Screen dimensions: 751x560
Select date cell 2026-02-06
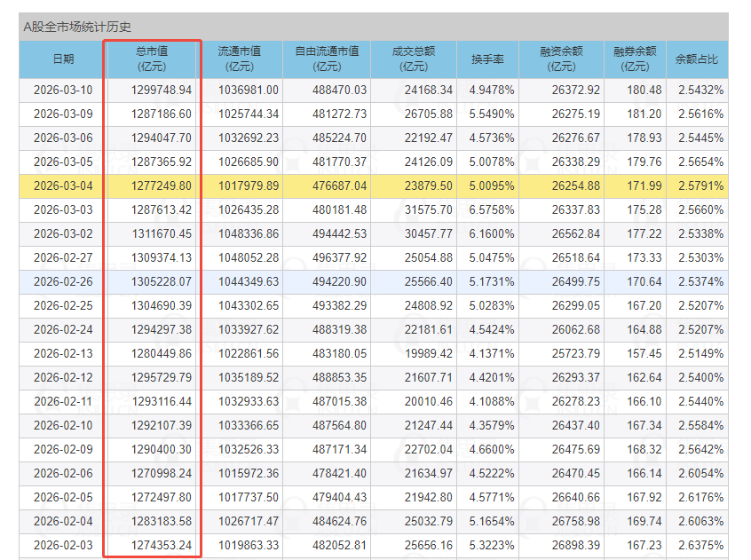(63, 473)
